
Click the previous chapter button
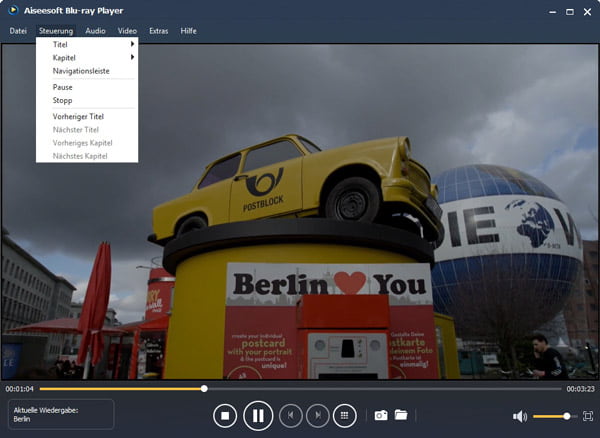(290, 415)
